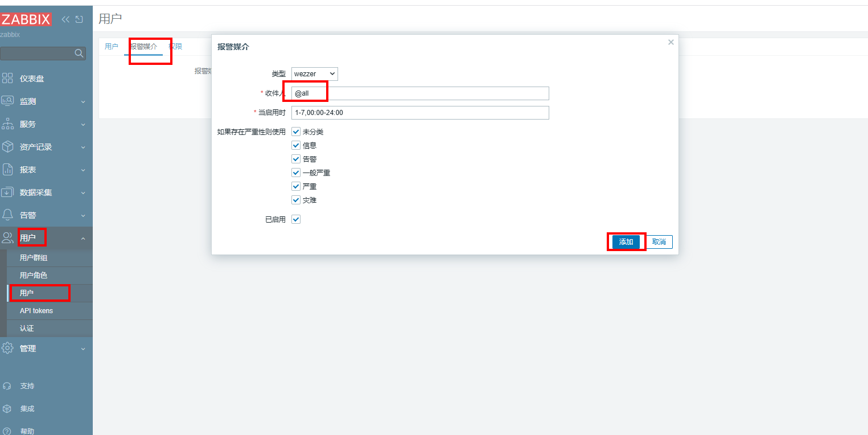Click the reports (报表) icon
Screen dimensions: 868x435
[7, 170]
